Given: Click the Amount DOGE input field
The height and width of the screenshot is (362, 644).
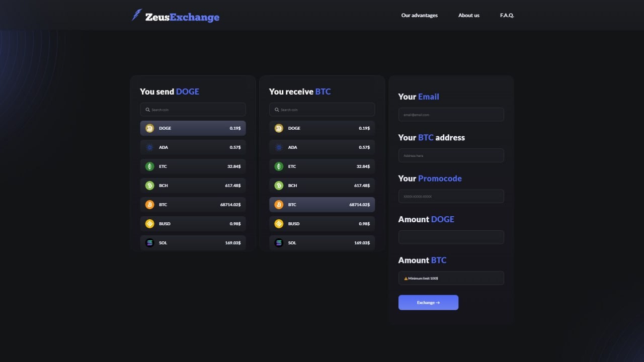Looking at the screenshot, I should (x=451, y=237).
